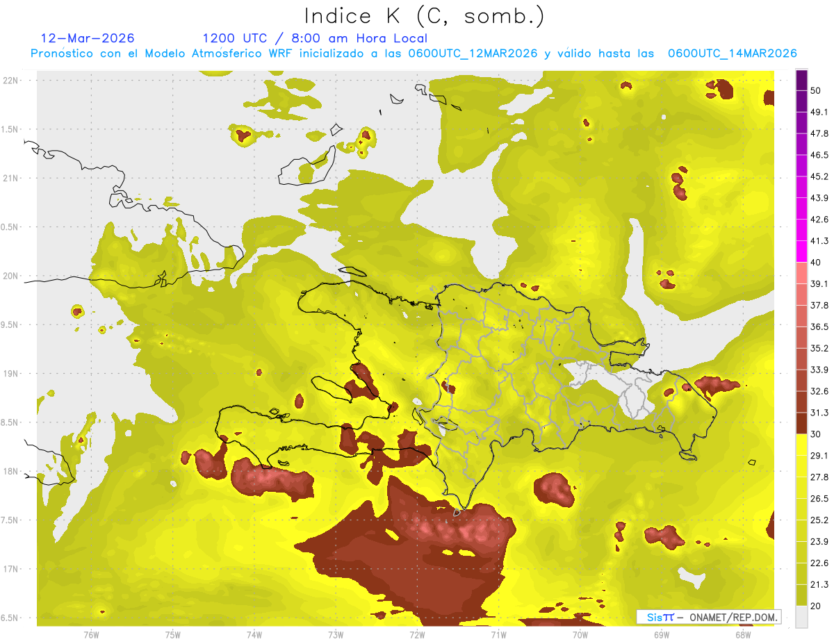Click the '32.6' color scale value
834x644 pixels.
pyautogui.click(x=819, y=391)
